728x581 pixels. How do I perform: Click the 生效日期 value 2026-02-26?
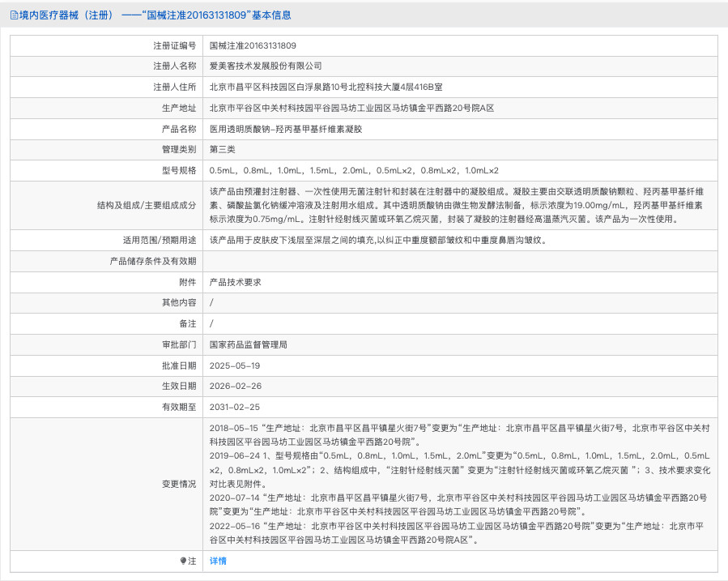coord(235,385)
